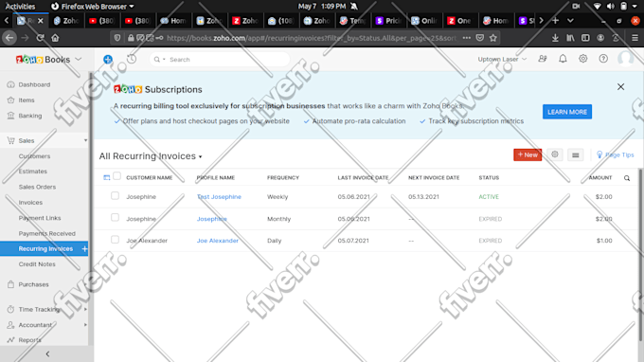Open Firefox library icon
The height and width of the screenshot is (362, 644).
pos(570,38)
